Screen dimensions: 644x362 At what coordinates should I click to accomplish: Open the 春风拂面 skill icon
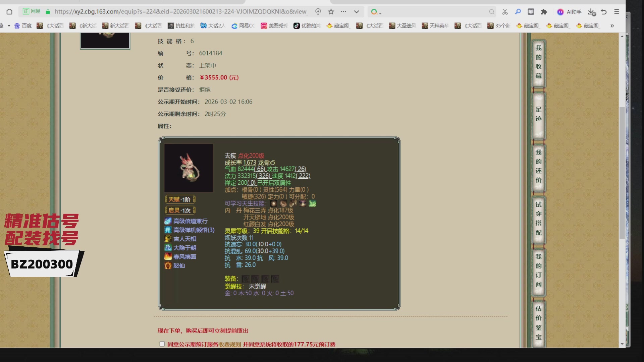[169, 256]
